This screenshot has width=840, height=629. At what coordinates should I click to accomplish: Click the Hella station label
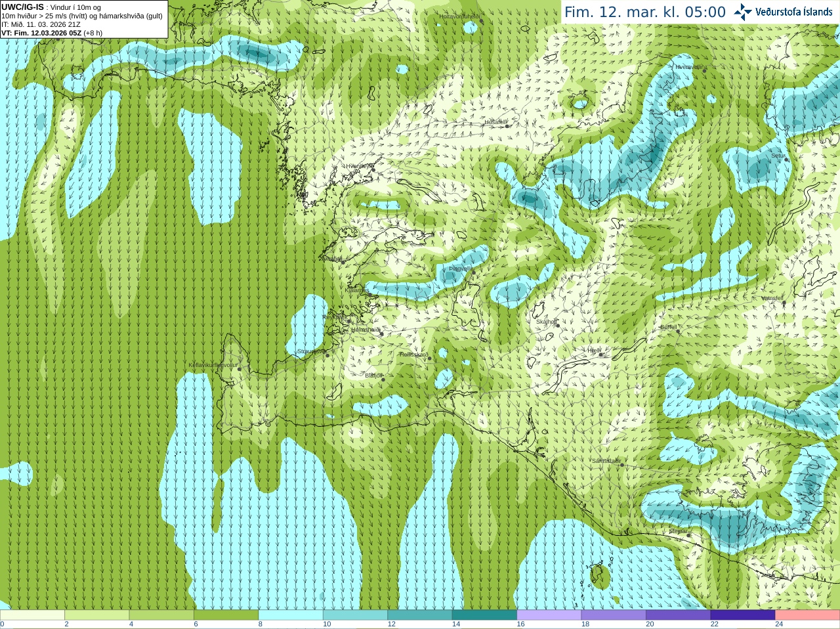pos(594,351)
